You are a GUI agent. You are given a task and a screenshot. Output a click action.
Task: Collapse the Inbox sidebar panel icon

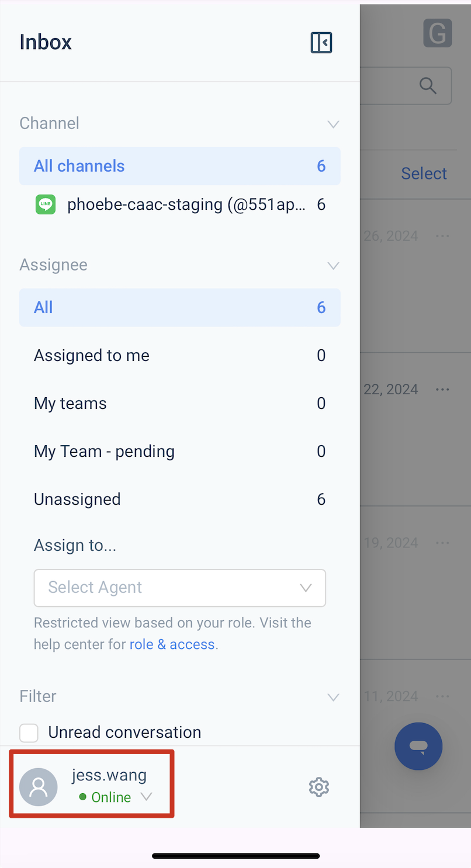tap(321, 43)
